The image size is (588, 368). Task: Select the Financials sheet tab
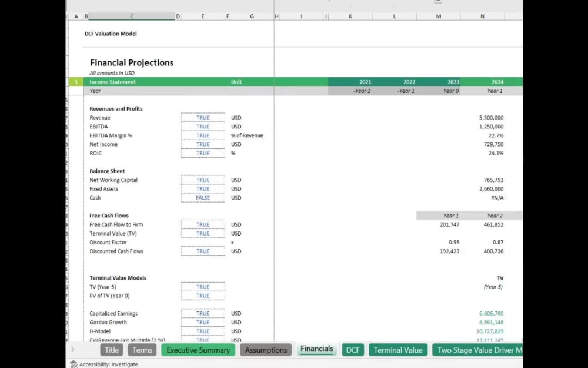tap(316, 349)
